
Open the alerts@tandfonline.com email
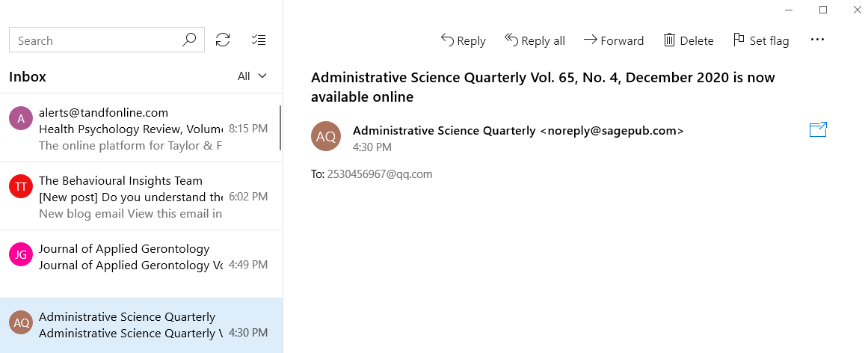pyautogui.click(x=141, y=129)
